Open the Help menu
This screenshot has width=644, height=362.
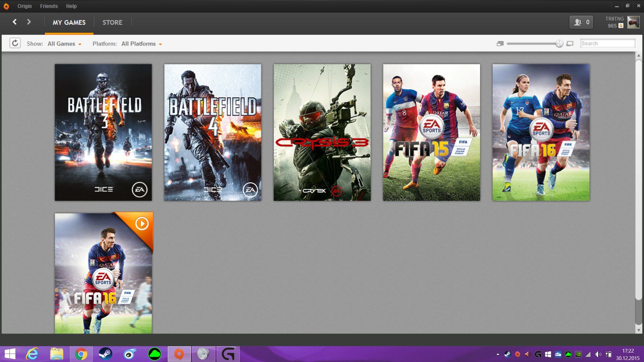pyautogui.click(x=71, y=6)
